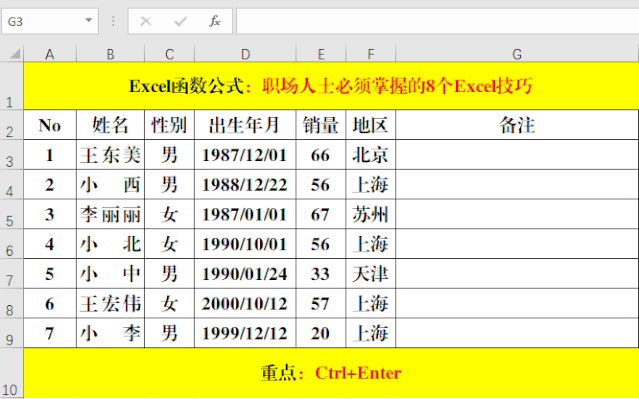Select the name cell '小 北'
This screenshot has width=639, height=399.
click(x=110, y=244)
